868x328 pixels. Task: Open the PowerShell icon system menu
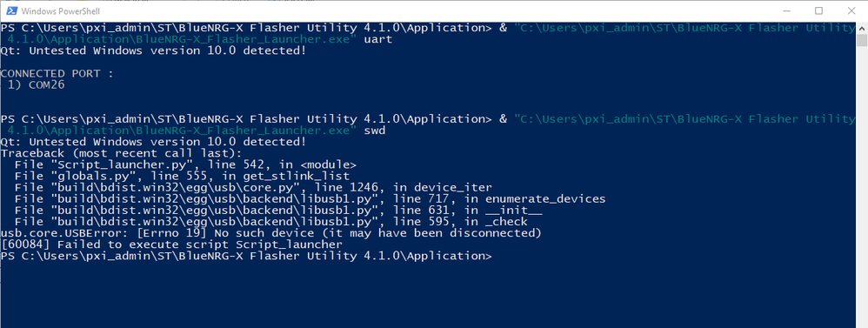click(10, 10)
